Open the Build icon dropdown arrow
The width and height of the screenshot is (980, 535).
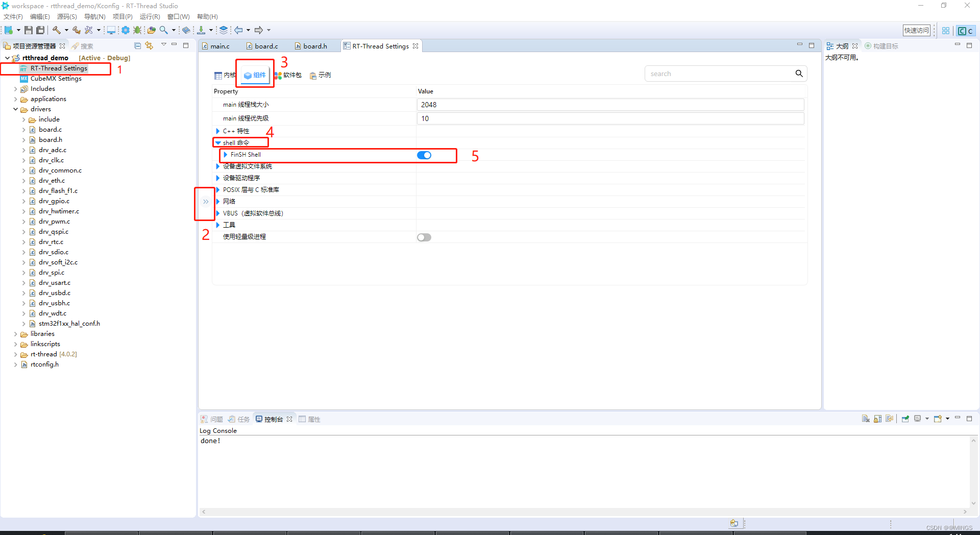(x=66, y=30)
